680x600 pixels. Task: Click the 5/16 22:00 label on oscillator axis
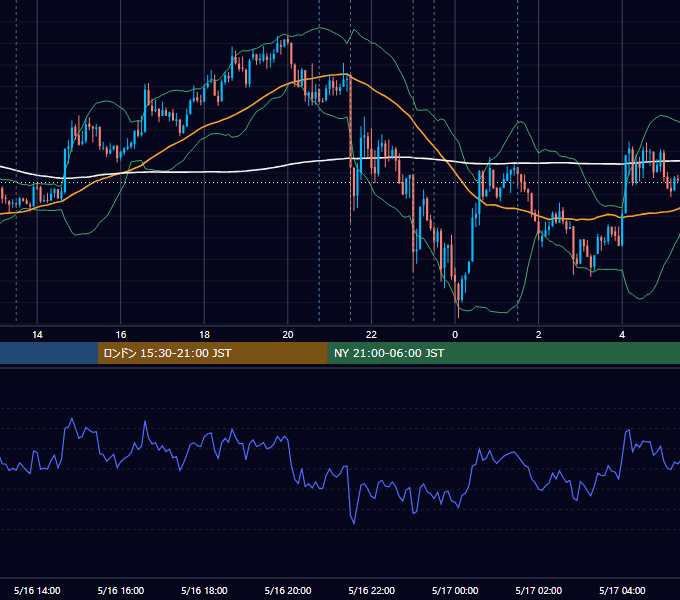pos(372,590)
